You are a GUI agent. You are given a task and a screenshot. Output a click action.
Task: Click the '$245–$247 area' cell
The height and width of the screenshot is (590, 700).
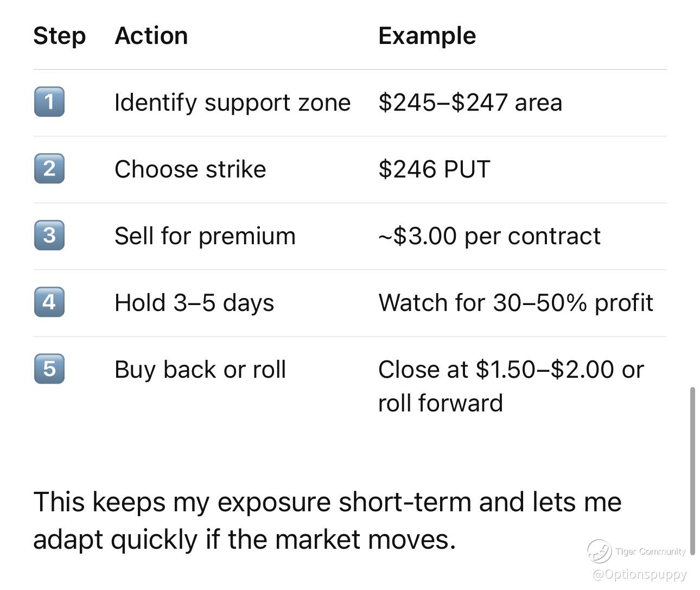point(470,103)
